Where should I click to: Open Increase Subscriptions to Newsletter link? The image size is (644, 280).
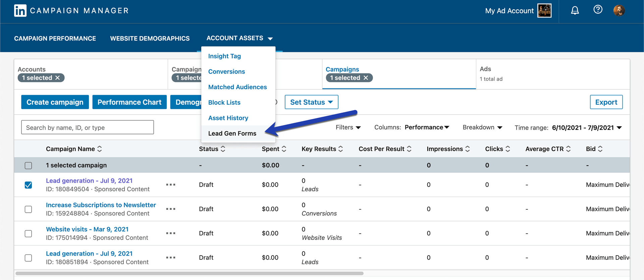(101, 205)
